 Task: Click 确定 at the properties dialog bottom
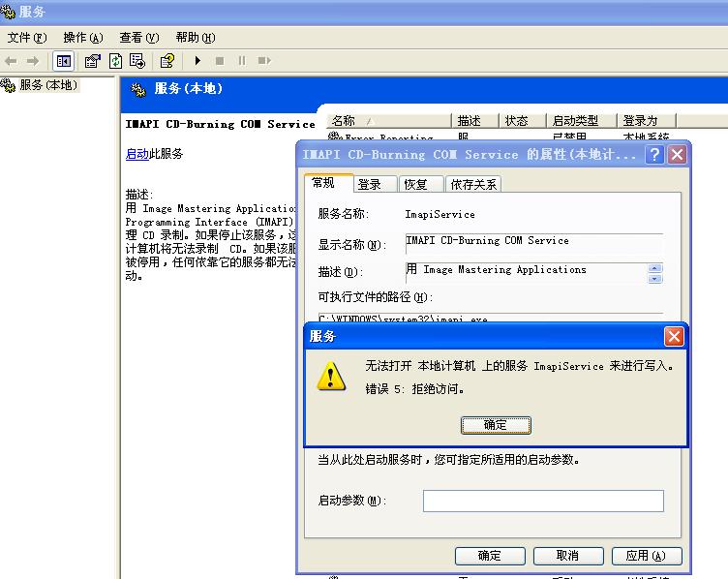click(x=490, y=556)
